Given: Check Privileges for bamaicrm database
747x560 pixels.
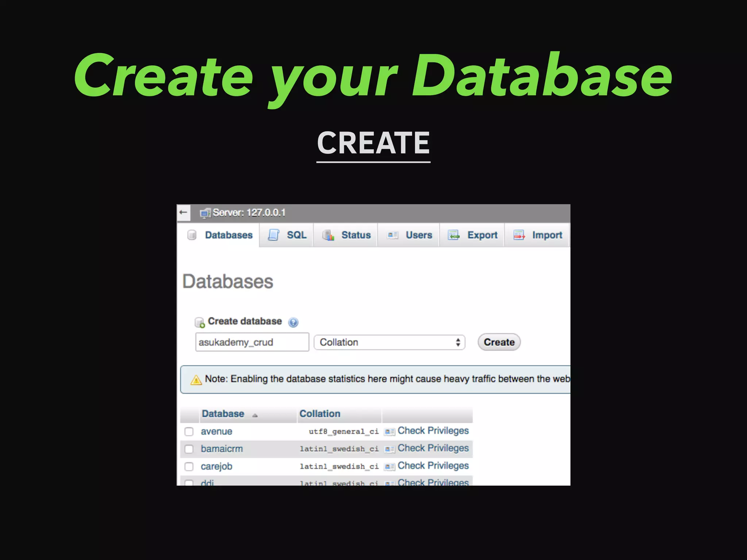Looking at the screenshot, I should (433, 448).
